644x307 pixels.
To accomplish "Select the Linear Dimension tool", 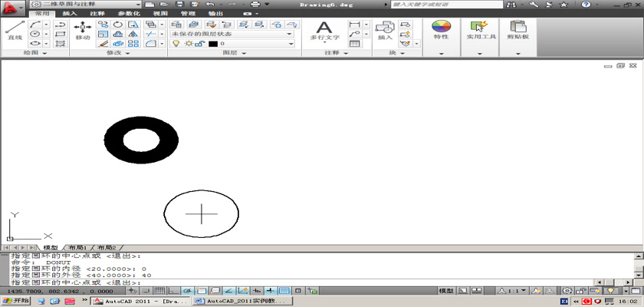I will pyautogui.click(x=354, y=25).
